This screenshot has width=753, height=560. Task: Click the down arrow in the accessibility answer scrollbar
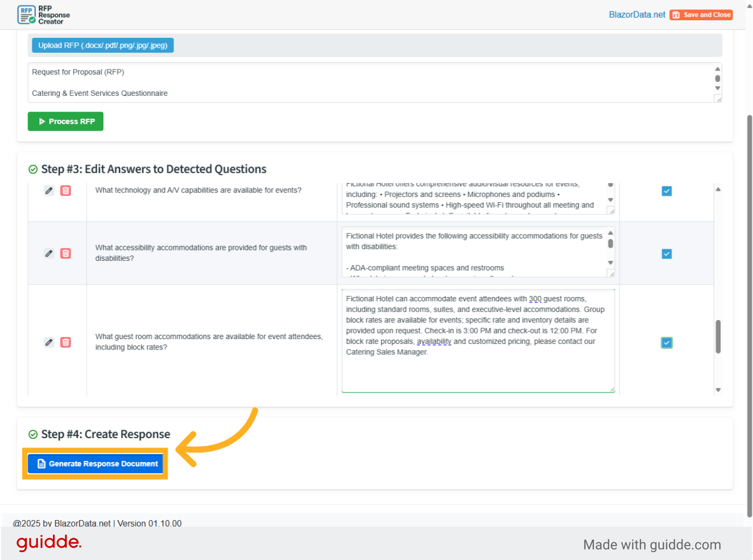[x=611, y=263]
